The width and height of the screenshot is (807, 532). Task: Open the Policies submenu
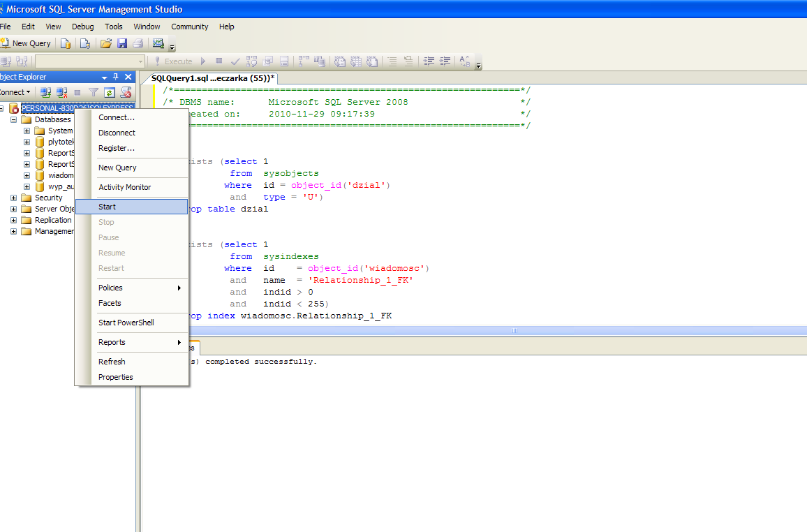(132, 288)
